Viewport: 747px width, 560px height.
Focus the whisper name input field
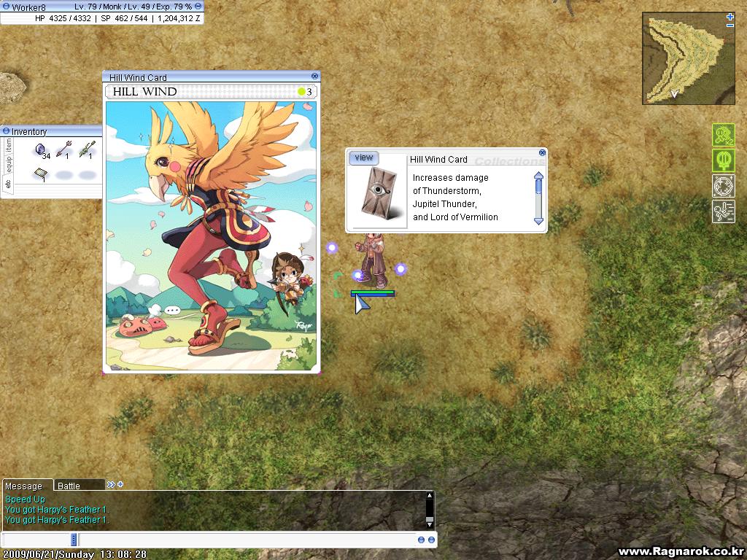[37, 540]
